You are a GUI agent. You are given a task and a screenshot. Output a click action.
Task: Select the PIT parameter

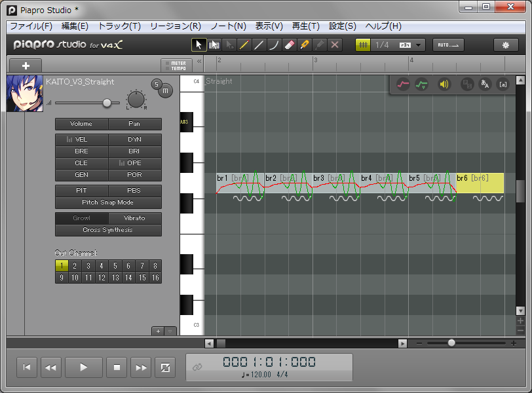[81, 191]
